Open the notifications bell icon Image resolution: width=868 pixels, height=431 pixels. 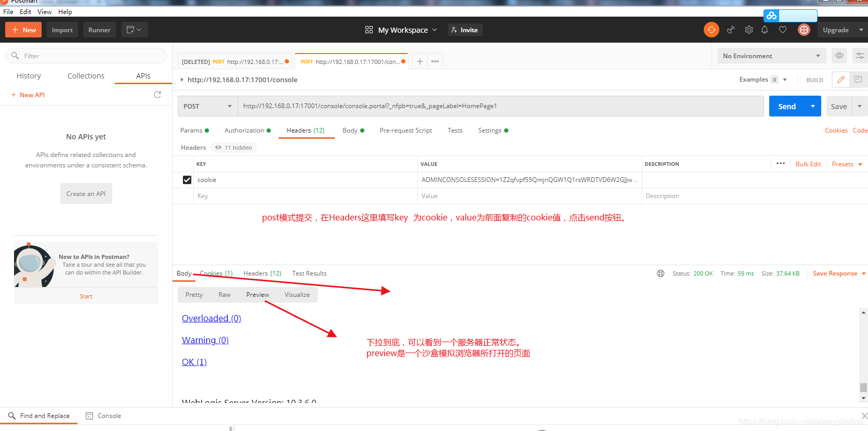point(765,30)
